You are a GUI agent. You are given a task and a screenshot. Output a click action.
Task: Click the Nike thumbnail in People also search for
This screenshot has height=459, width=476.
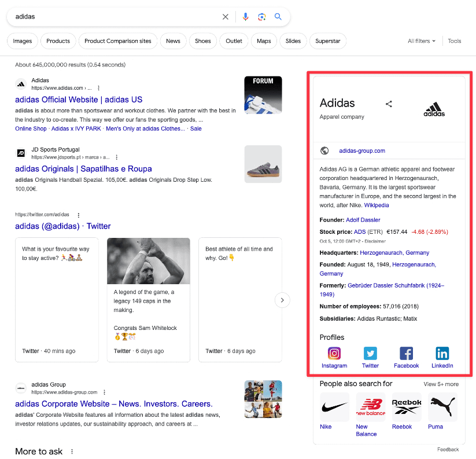pos(334,407)
